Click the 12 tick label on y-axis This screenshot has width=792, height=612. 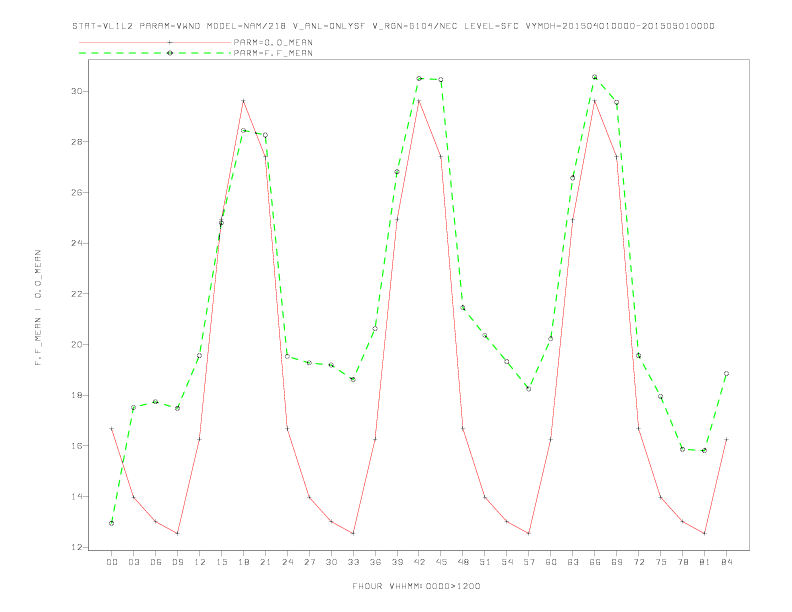pos(77,547)
